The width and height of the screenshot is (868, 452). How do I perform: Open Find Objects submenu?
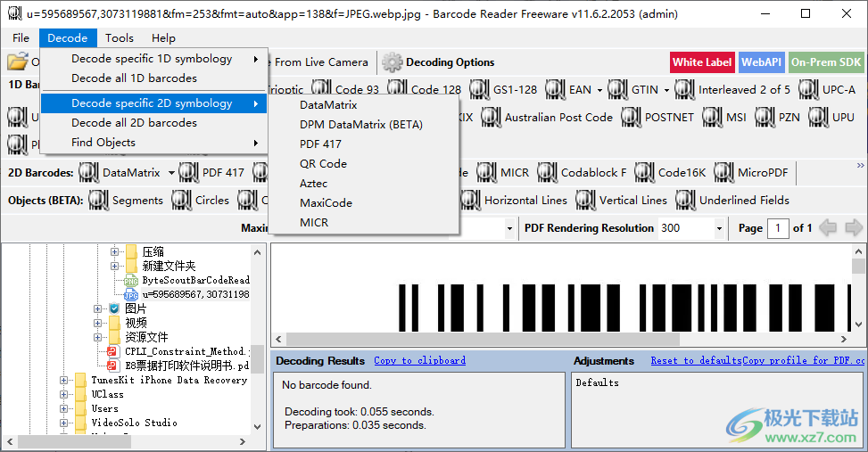point(154,143)
